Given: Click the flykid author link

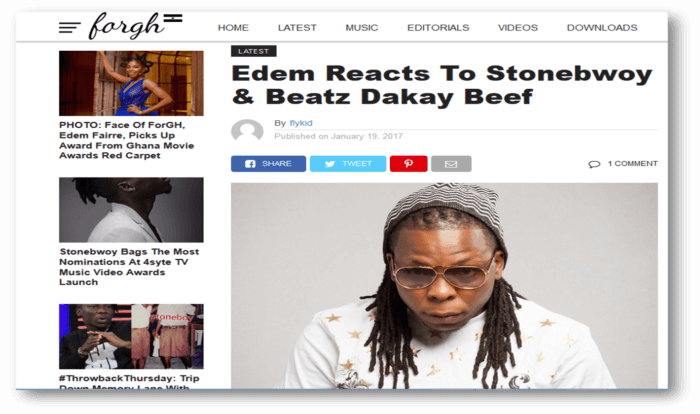Looking at the screenshot, I should coord(301,123).
